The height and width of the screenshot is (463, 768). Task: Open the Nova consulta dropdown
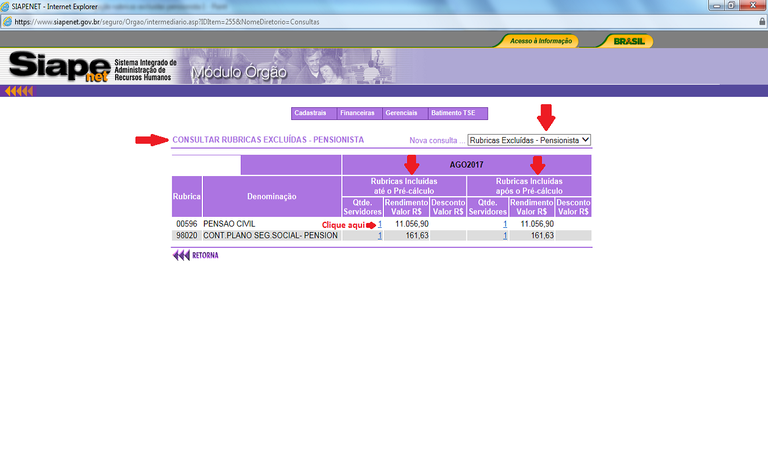click(530, 140)
